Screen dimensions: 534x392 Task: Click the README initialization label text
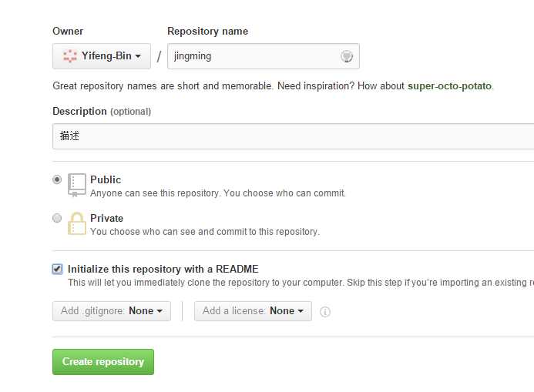163,269
